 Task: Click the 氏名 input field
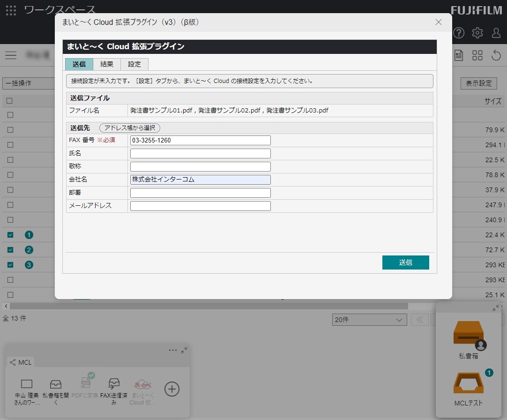(x=200, y=153)
